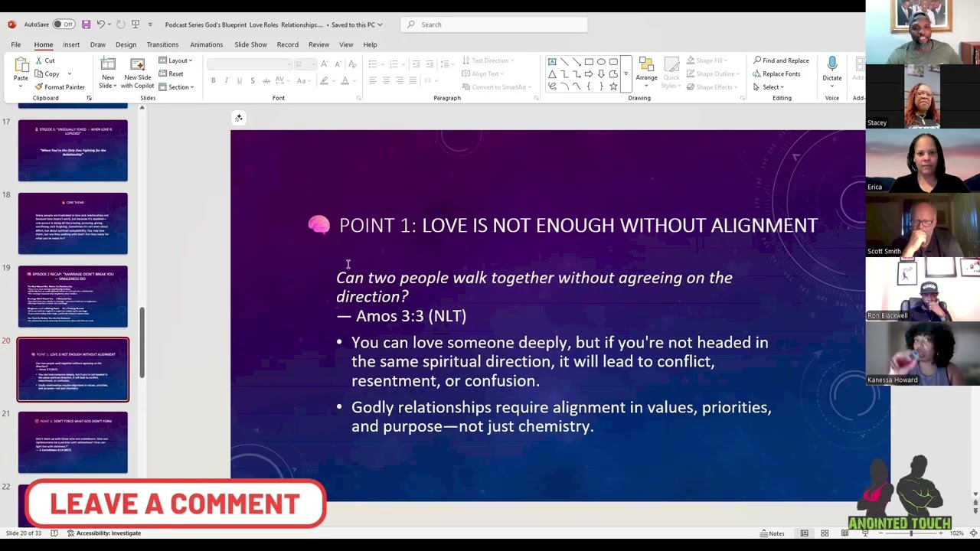Pick the Rectangle shape in gallery
Image resolution: width=980 pixels, height=551 pixels.
[x=589, y=62]
